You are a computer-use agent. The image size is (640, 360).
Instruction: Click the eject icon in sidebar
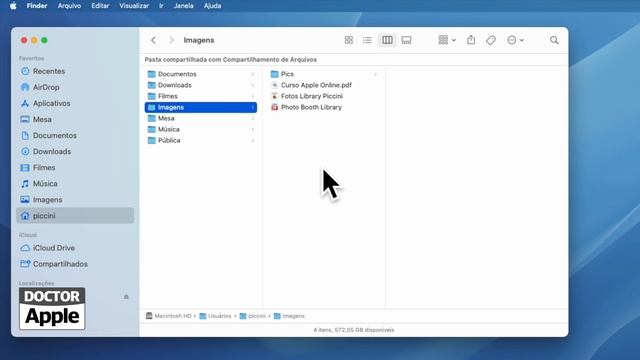(126, 297)
